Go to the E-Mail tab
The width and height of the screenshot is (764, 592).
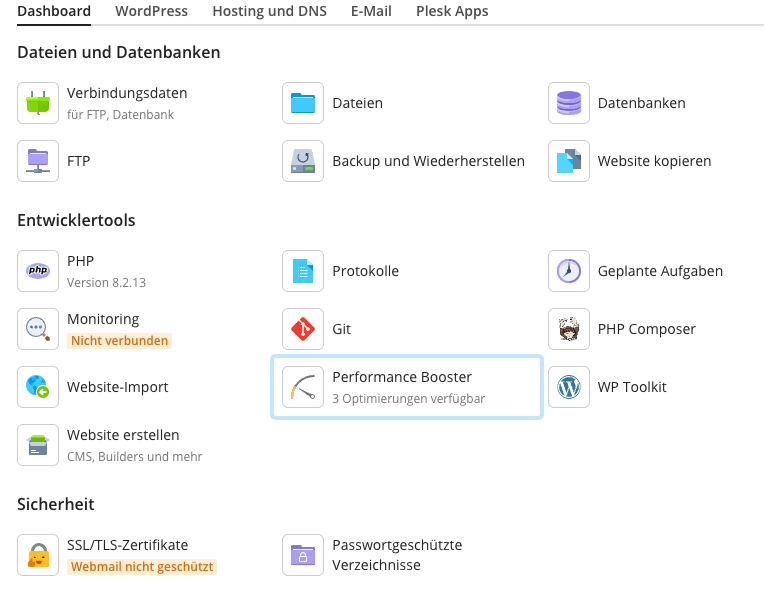pyautogui.click(x=371, y=11)
